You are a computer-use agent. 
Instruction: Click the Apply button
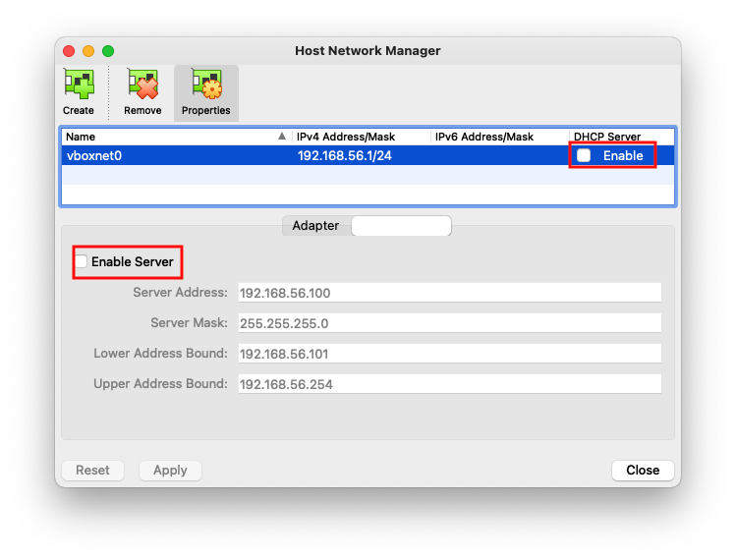(x=170, y=471)
